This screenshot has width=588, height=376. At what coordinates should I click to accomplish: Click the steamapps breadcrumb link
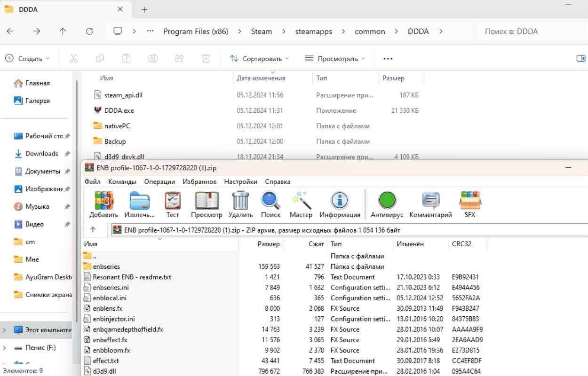[x=313, y=31]
